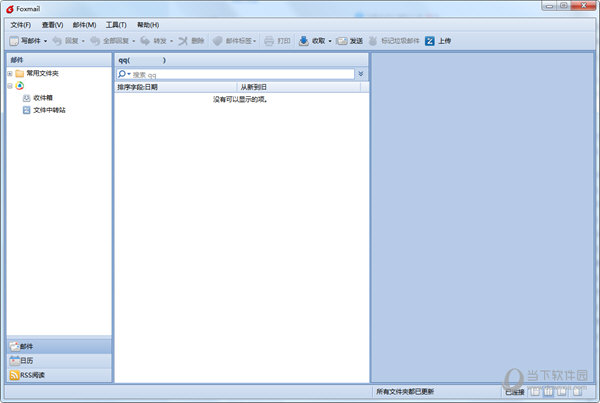The height and width of the screenshot is (403, 600).
Task: Minimize the Foxmail window
Action: coord(549,6)
